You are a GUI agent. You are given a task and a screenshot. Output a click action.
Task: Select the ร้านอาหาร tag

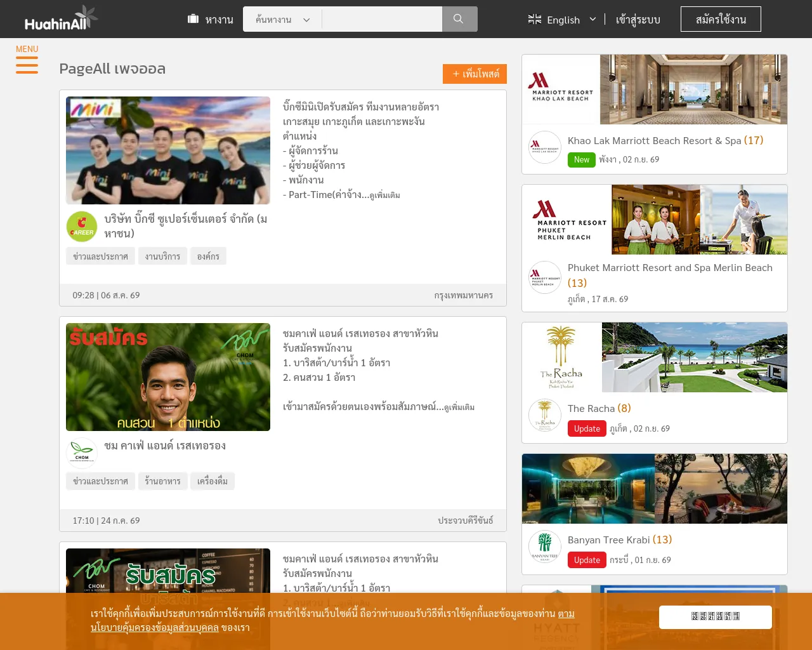(x=162, y=481)
